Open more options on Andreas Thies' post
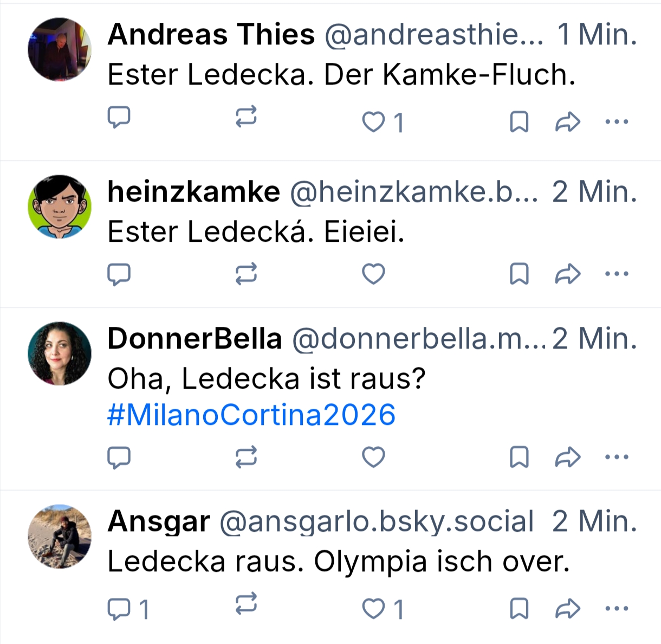 pos(617,121)
